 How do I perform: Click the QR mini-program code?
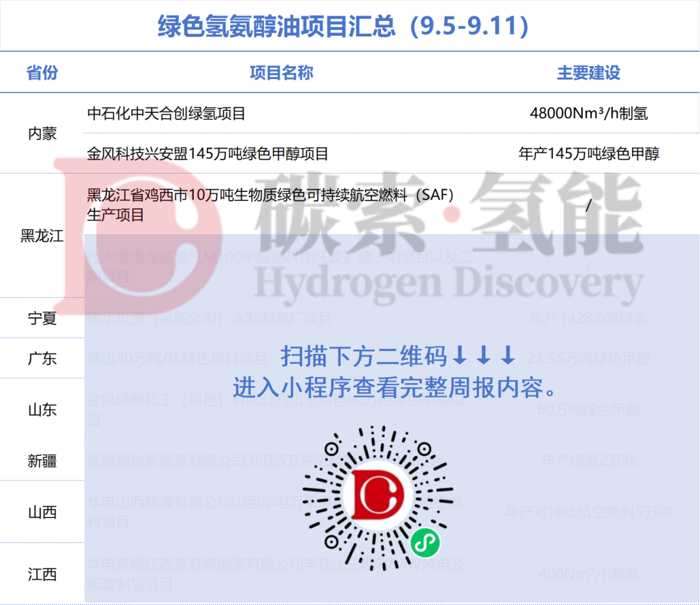click(378, 498)
